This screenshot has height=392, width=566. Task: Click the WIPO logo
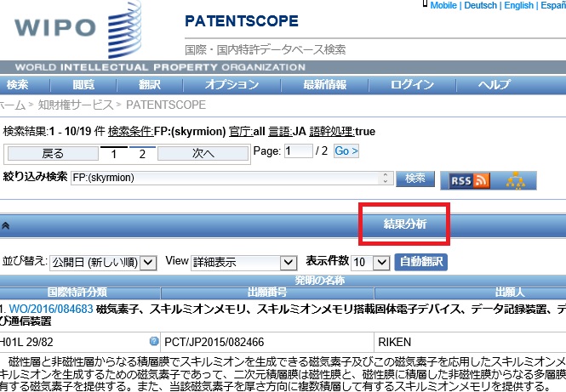tap(77, 29)
